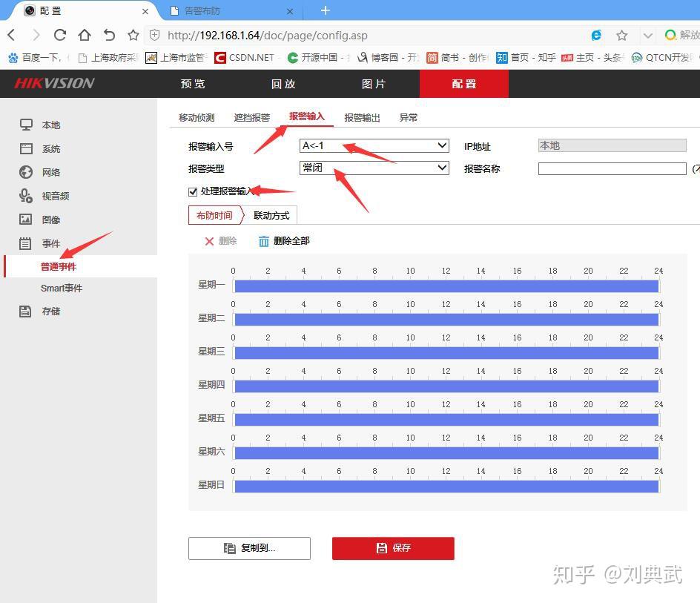Open the 报警输入号 dropdown showing A<-1

tap(374, 145)
